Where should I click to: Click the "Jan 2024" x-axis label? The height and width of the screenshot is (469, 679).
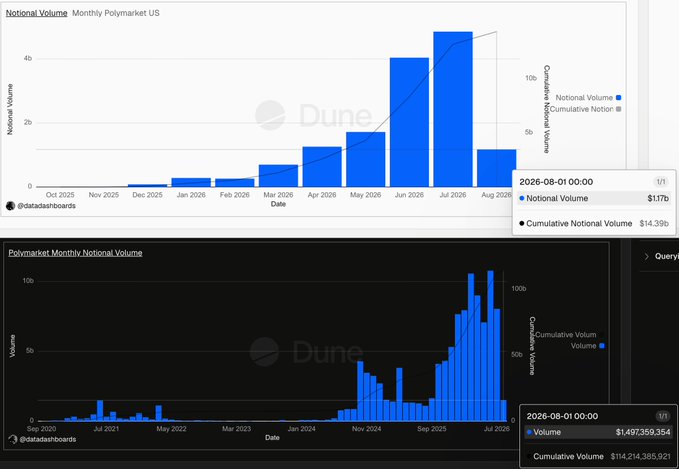[x=301, y=429]
